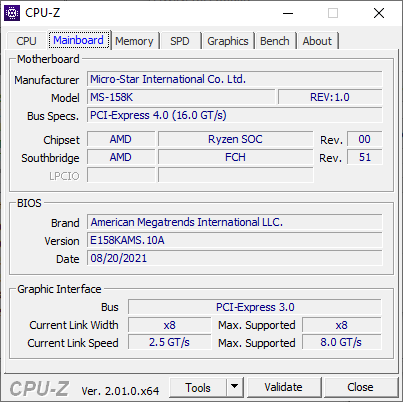The width and height of the screenshot is (403, 402).
Task: Select the Bus Specs PCI-Express 4.0 field
Action: (235, 115)
